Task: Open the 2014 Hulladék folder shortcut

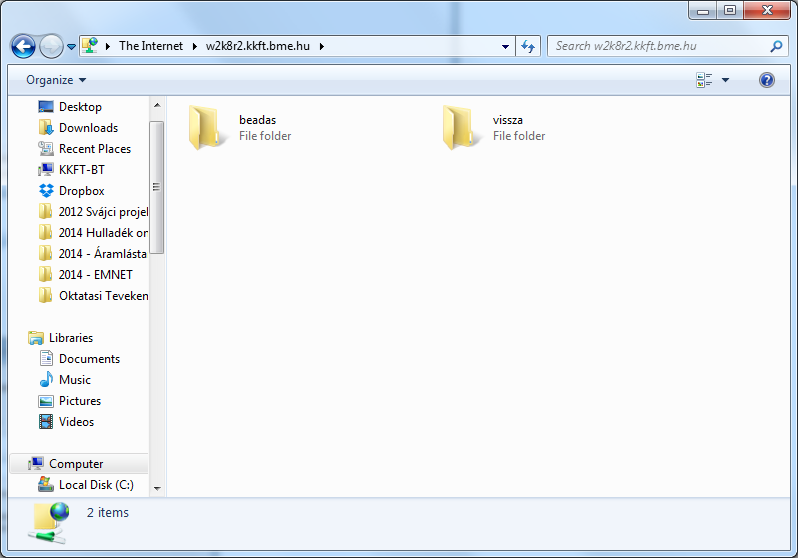Action: point(103,233)
